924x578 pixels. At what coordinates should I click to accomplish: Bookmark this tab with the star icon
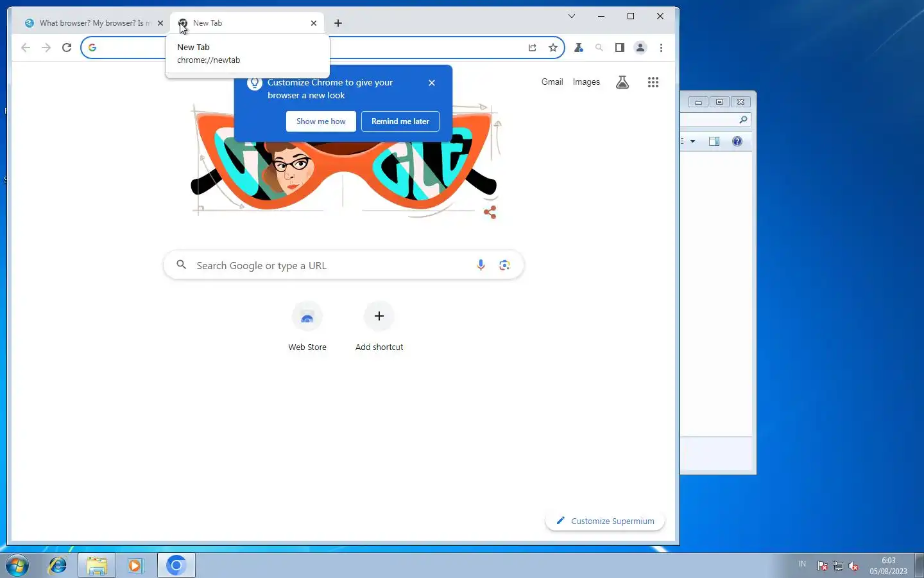(553, 48)
